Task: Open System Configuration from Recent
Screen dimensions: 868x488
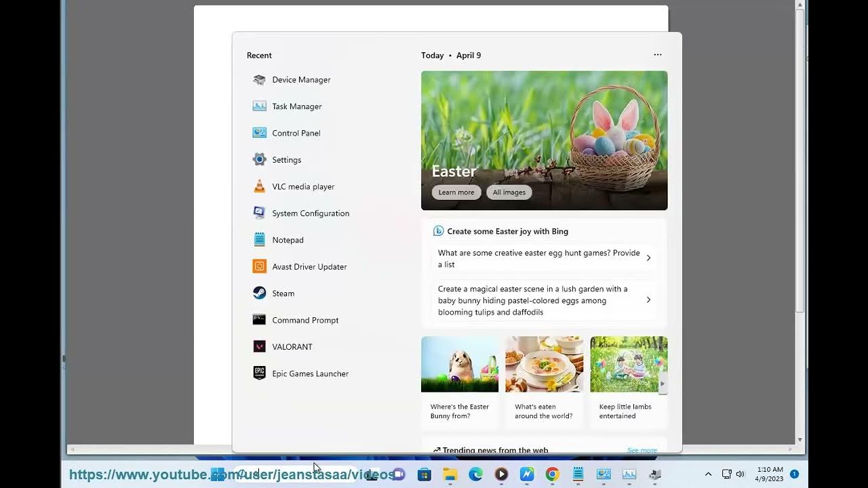Action: tap(301, 213)
